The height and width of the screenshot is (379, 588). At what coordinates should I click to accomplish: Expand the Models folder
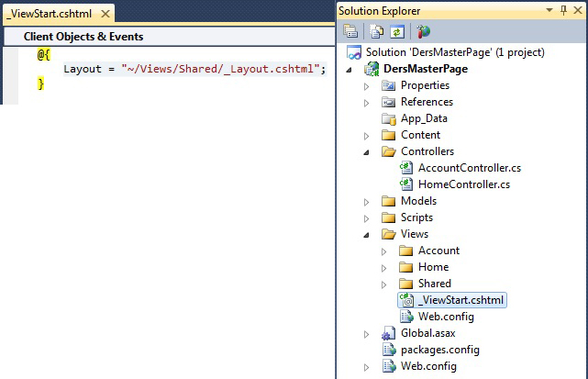(x=366, y=202)
